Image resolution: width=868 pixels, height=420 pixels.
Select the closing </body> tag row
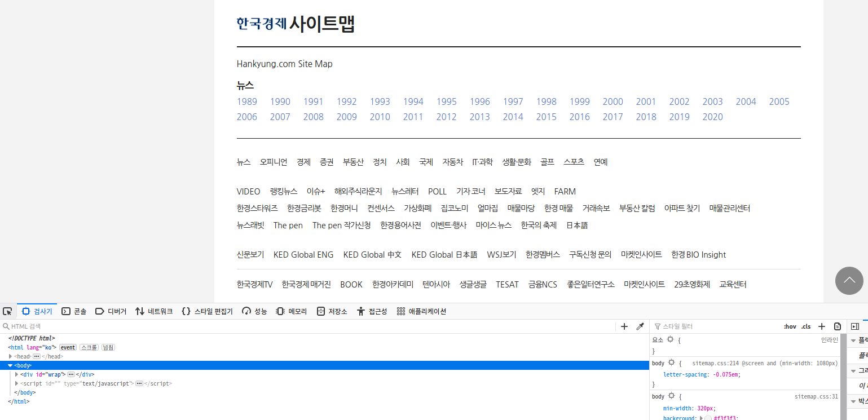[x=324, y=392]
